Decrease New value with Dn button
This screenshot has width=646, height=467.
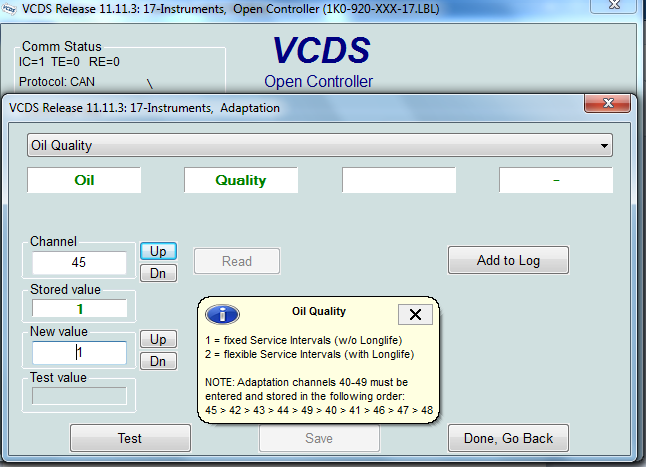click(158, 361)
